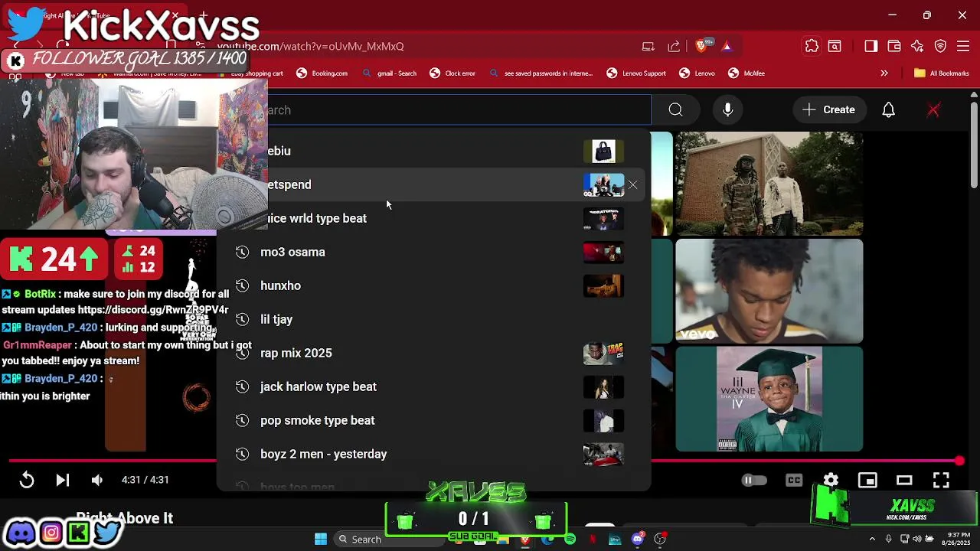The image size is (980, 551).
Task: Expand hidden bookmarks chevron
Action: coord(884,73)
